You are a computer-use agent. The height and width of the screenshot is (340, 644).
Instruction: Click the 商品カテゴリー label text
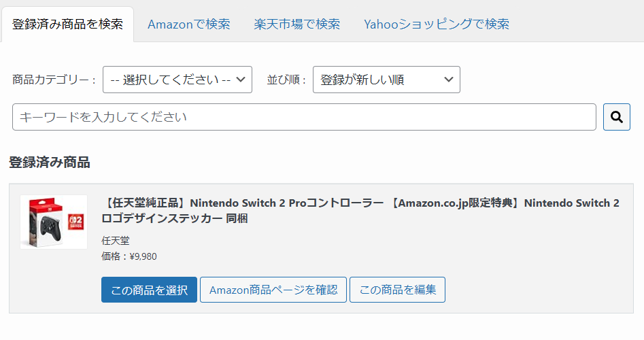tap(54, 80)
